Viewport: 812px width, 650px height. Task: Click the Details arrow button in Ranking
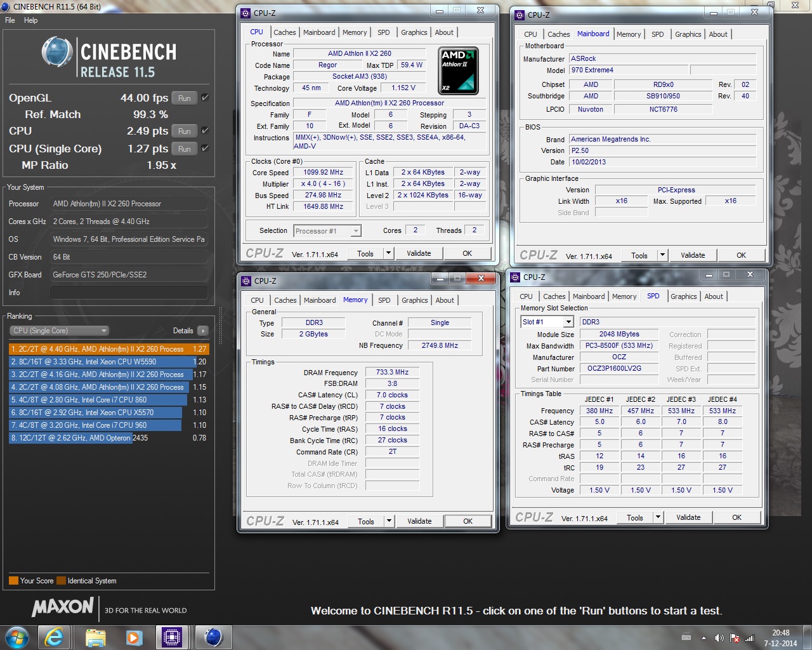(203, 331)
